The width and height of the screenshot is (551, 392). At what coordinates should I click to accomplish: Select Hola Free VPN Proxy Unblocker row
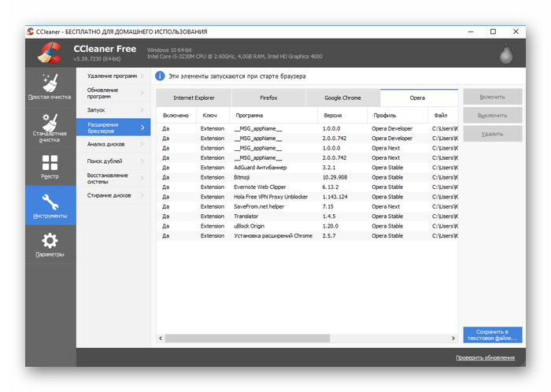click(307, 197)
